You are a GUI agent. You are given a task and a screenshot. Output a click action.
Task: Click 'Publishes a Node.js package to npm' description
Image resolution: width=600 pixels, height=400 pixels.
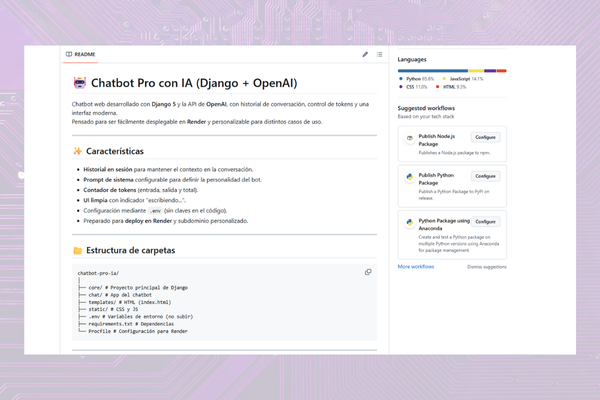(454, 153)
